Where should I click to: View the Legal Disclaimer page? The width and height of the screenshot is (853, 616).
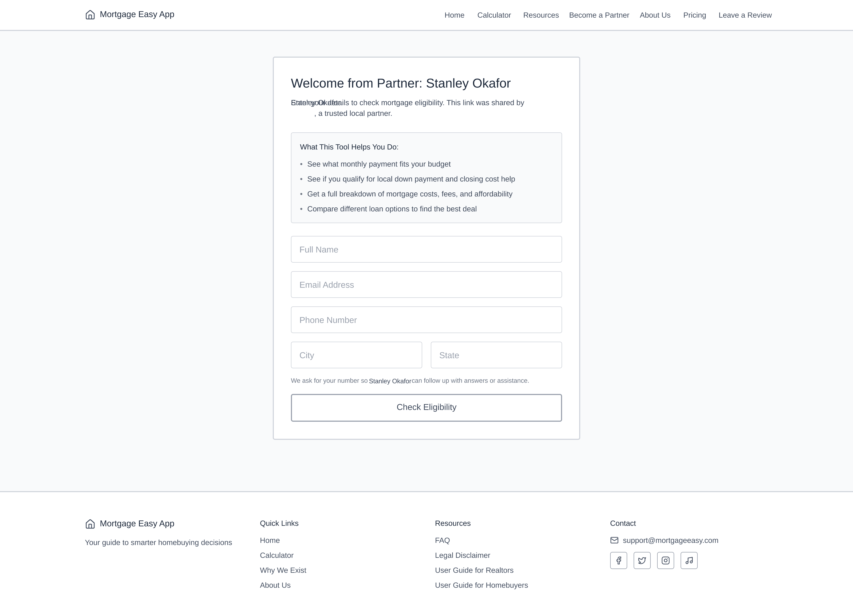463,555
